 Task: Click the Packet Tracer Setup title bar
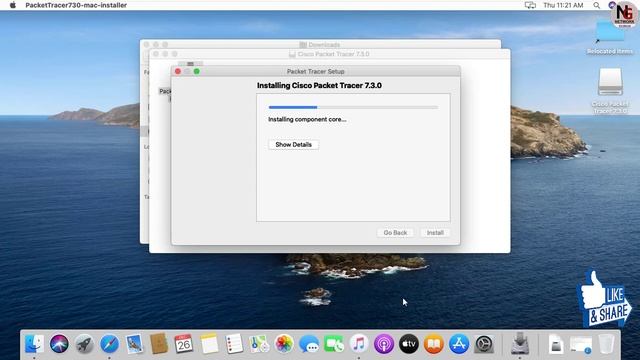(x=316, y=71)
